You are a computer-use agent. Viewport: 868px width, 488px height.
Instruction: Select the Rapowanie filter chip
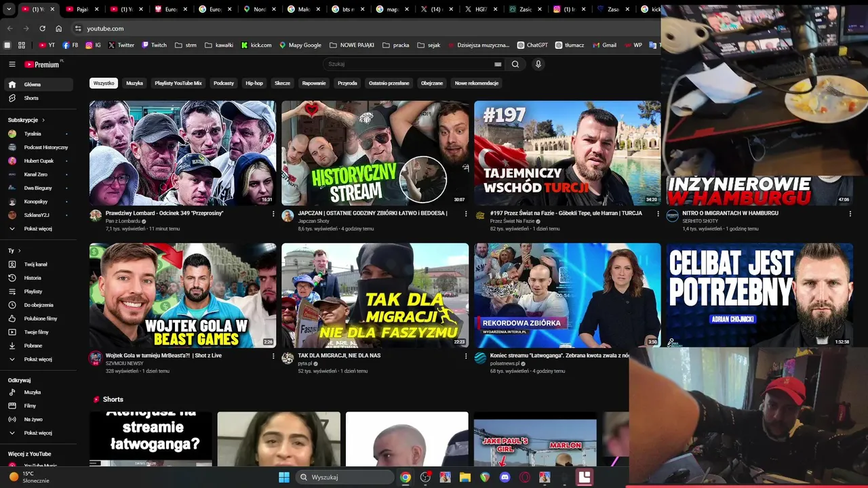click(314, 83)
